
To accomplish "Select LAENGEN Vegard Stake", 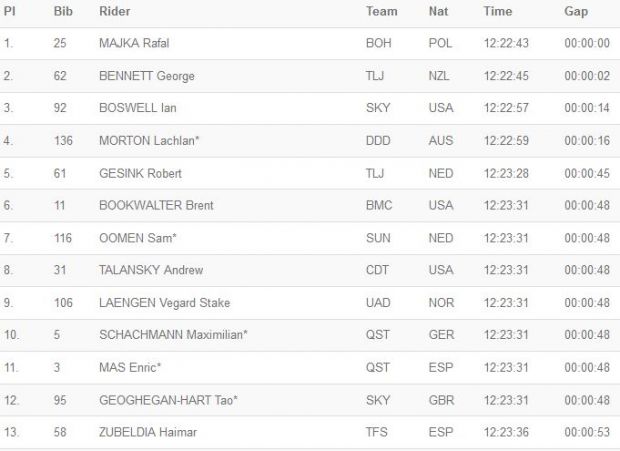I will [164, 303].
